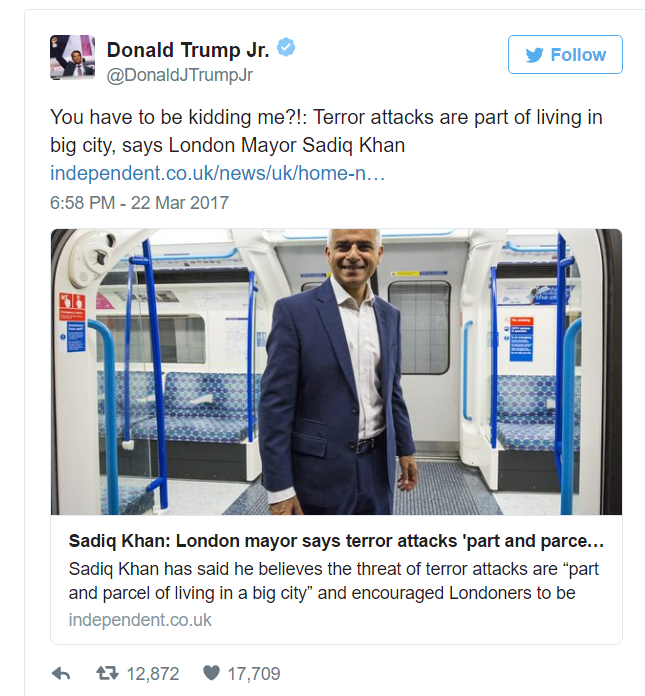This screenshot has height=696, width=645.
Task: Click the blue verified badge icon
Action: pos(286,47)
